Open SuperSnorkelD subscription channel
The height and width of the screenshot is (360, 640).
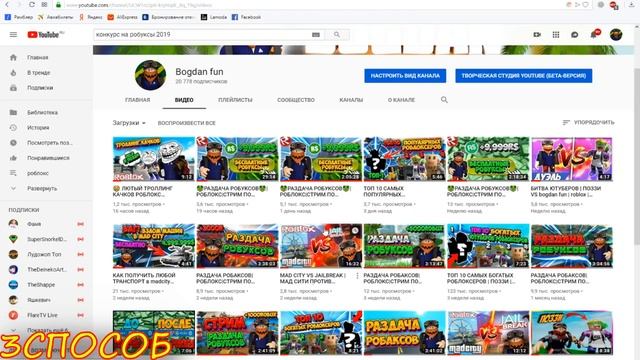pyautogui.click(x=46, y=239)
